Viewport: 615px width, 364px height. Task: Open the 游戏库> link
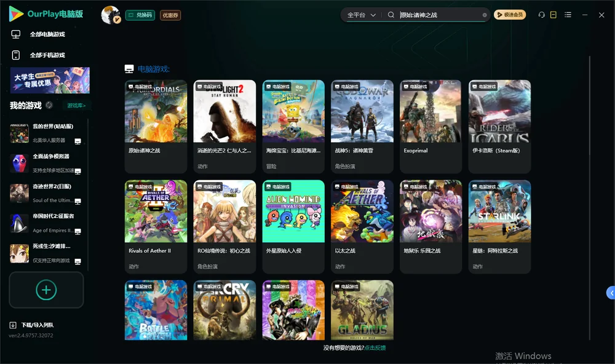pos(76,106)
